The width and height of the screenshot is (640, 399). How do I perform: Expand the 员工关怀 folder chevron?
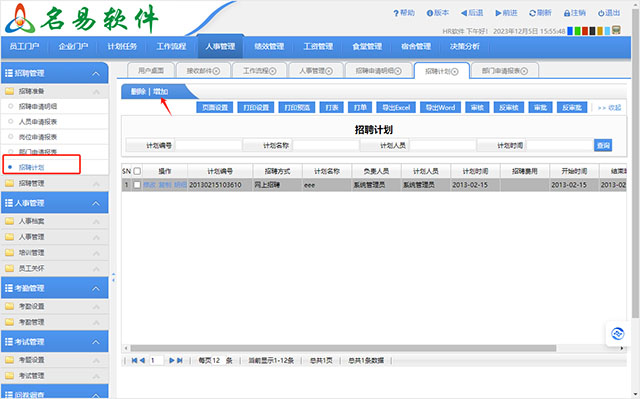tap(96, 269)
